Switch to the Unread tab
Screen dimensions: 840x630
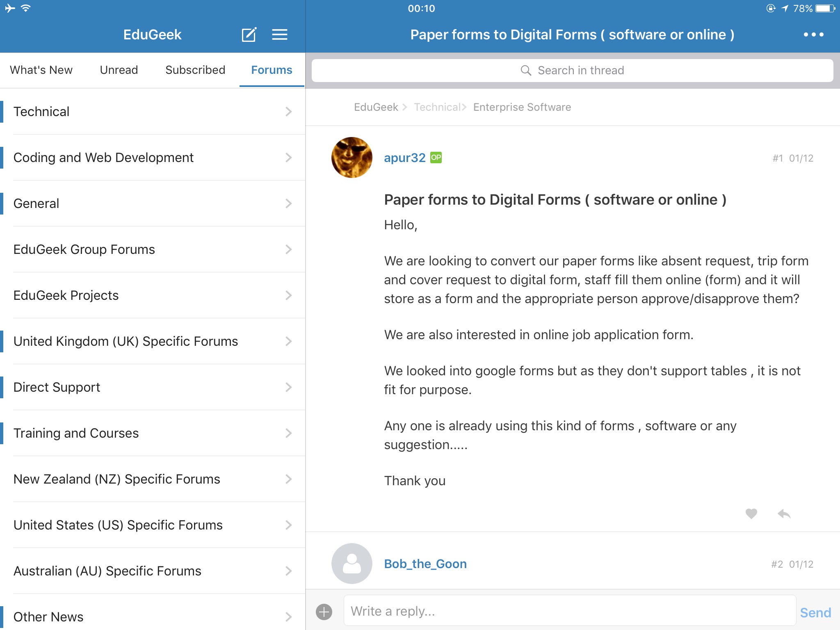click(x=119, y=70)
